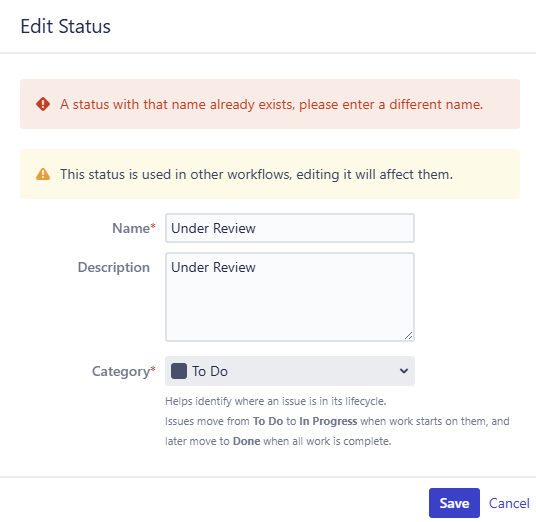The image size is (536, 522).
Task: Click the To Do category color square
Action: [179, 371]
